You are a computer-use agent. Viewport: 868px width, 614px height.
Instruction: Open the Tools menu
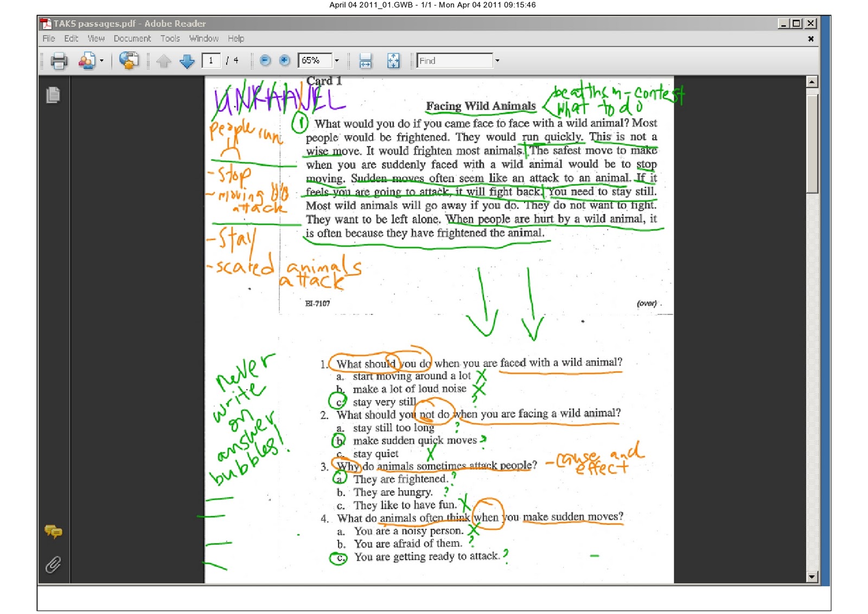(170, 39)
